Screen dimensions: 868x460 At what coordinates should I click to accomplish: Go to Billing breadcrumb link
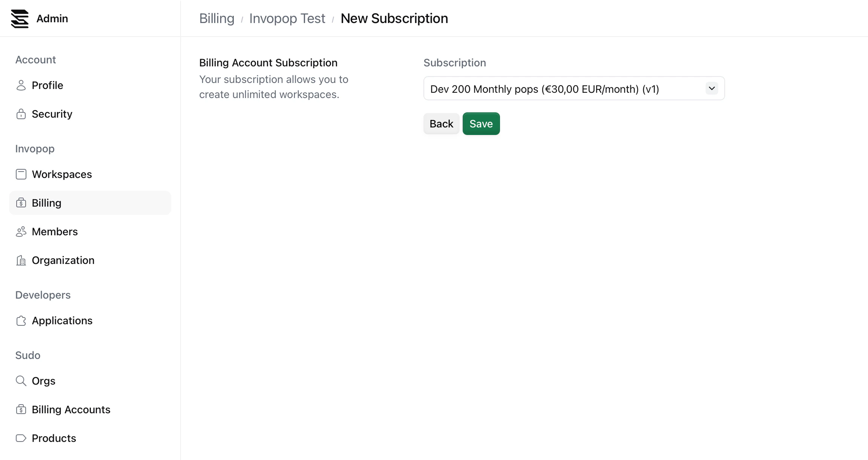click(x=217, y=18)
